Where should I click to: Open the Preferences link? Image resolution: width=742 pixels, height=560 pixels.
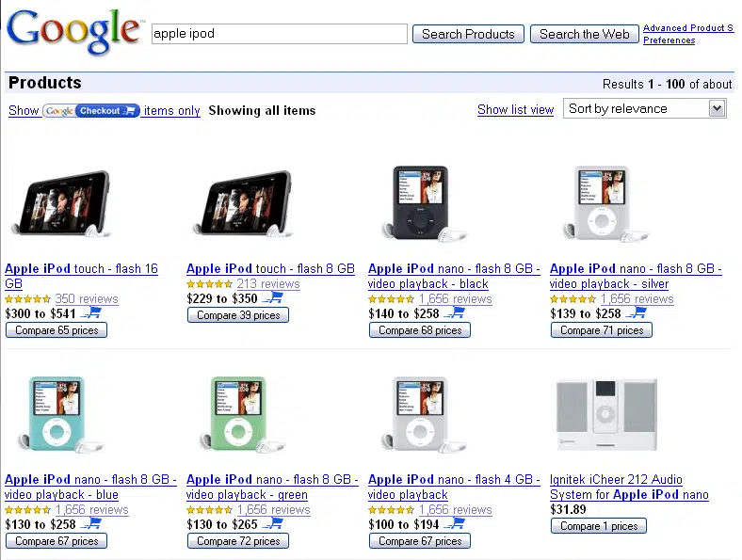pos(669,40)
